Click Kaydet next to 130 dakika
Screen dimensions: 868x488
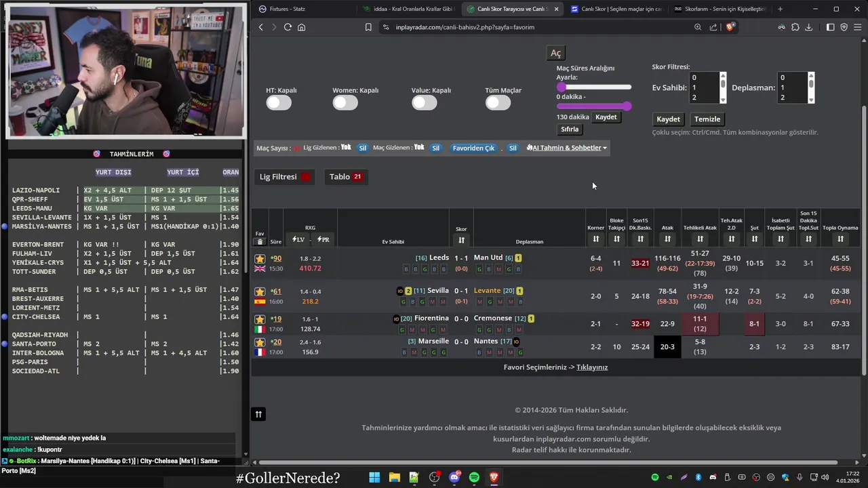[x=606, y=117]
